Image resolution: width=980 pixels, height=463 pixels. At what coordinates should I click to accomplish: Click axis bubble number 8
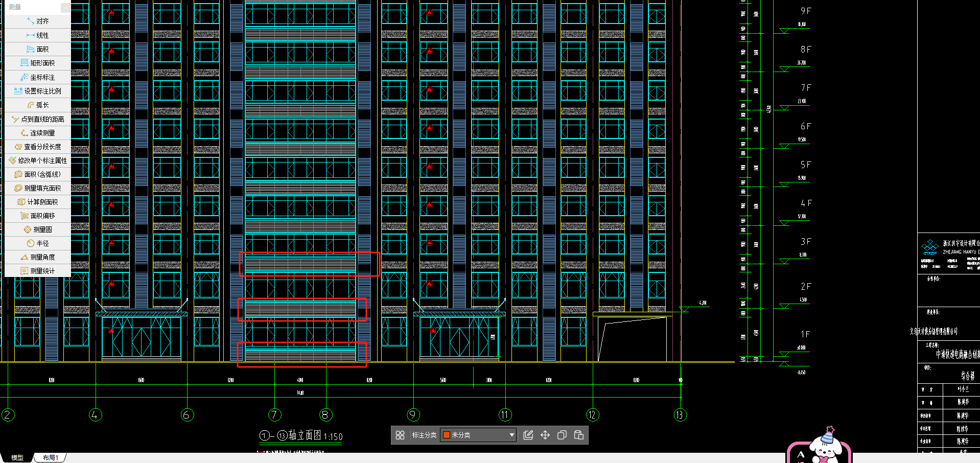325,415
